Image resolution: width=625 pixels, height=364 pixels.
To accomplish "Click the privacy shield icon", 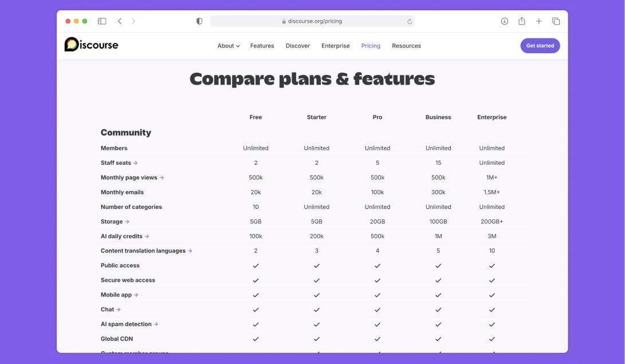I will point(199,21).
